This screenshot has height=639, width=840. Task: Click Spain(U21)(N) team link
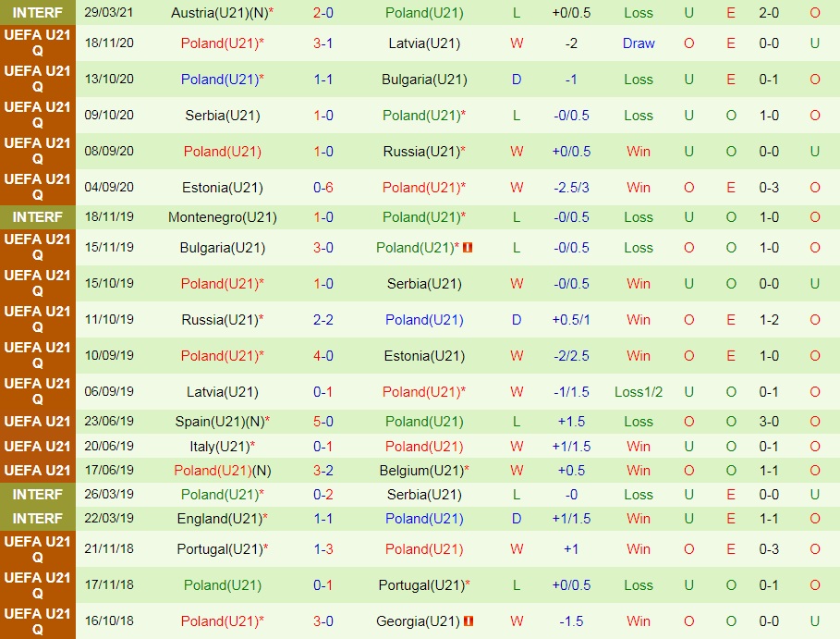pyautogui.click(x=223, y=422)
